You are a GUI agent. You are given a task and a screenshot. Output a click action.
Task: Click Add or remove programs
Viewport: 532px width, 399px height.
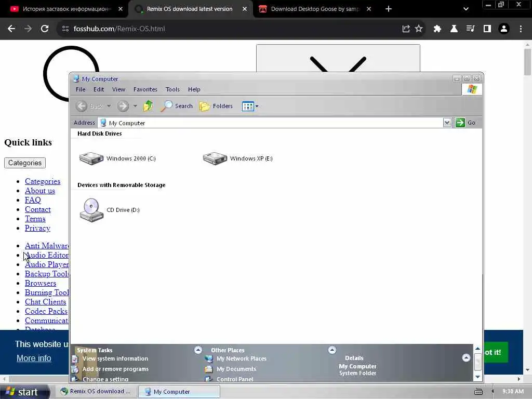(115, 369)
